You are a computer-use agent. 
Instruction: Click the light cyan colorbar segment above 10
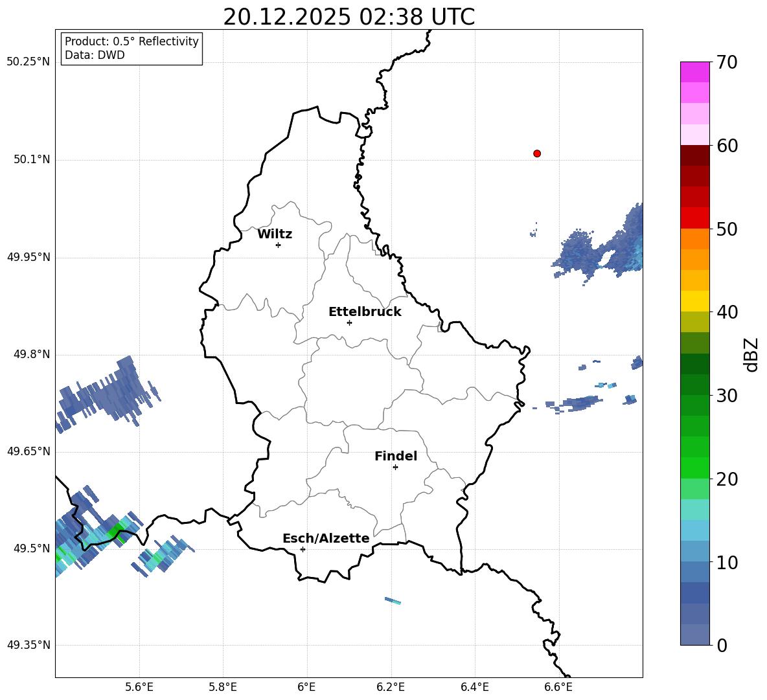pos(694,530)
